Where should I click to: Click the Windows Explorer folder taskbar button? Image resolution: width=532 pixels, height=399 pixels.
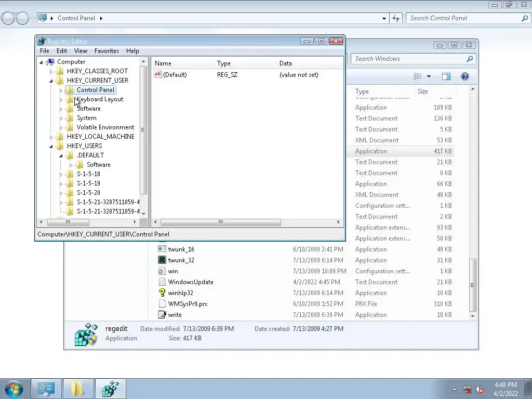[x=78, y=389]
